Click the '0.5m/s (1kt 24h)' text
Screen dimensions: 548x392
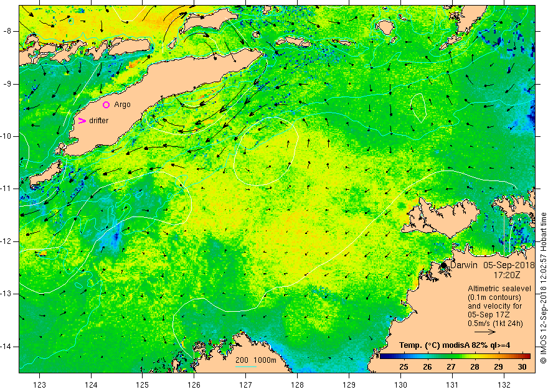point(495,324)
